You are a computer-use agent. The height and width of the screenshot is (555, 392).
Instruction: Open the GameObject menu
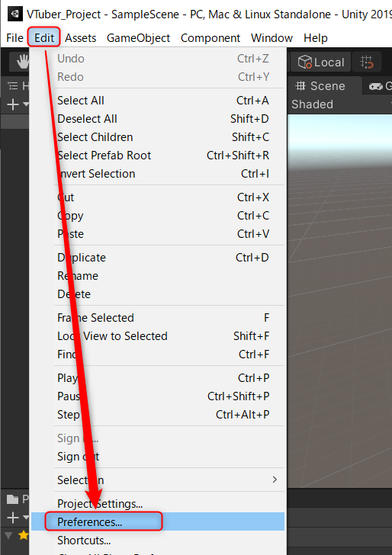[x=138, y=38]
